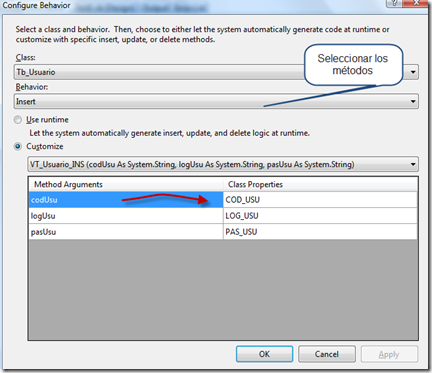Confirm with the OK button
This screenshot has height=373, width=432.
pyautogui.click(x=264, y=354)
